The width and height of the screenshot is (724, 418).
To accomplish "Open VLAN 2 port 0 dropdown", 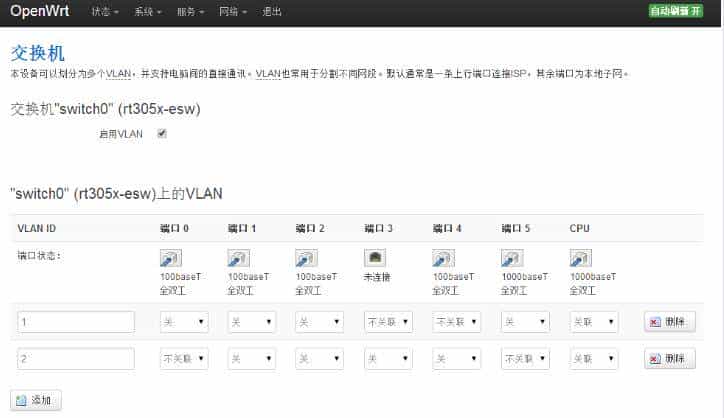I will (x=184, y=358).
